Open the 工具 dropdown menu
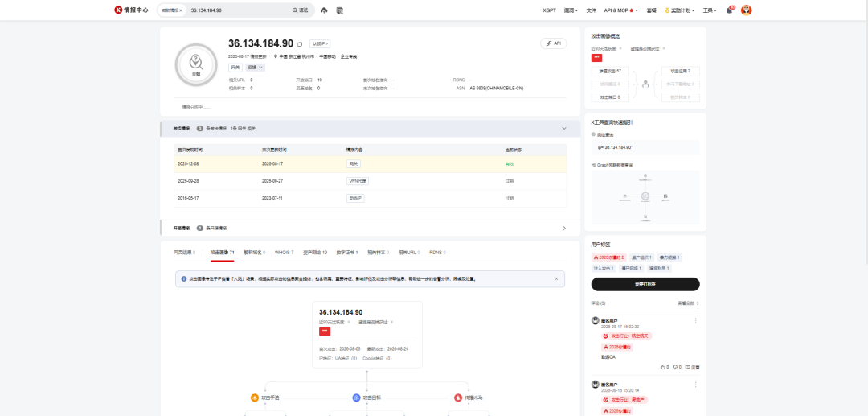Screen dimensions: 868x416 point(709,10)
